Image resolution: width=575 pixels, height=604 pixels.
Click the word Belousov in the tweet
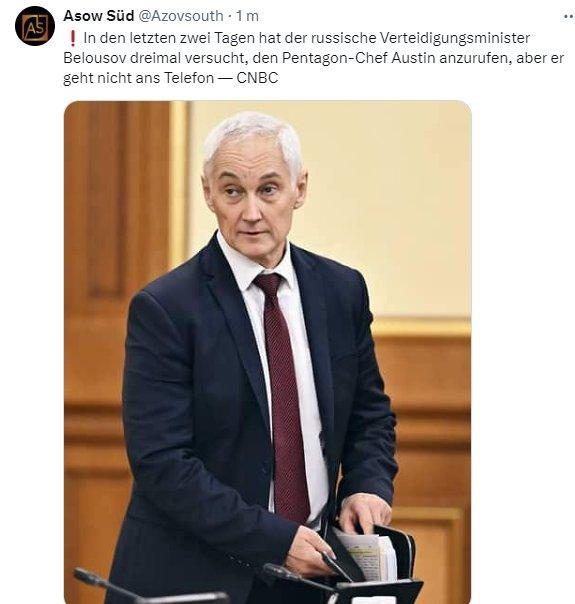[94, 58]
